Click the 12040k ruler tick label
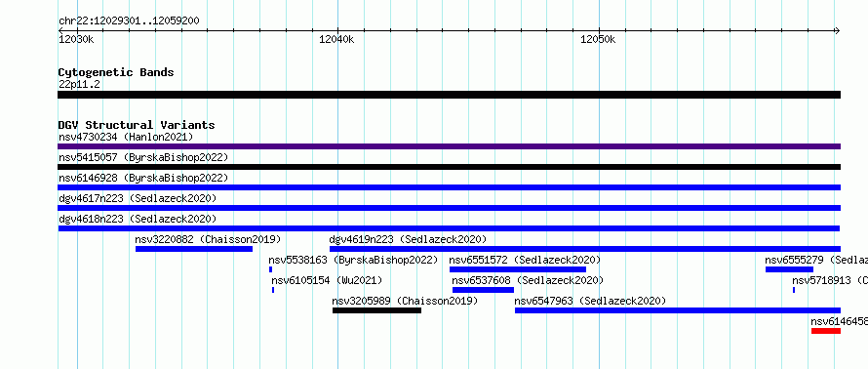 336,40
